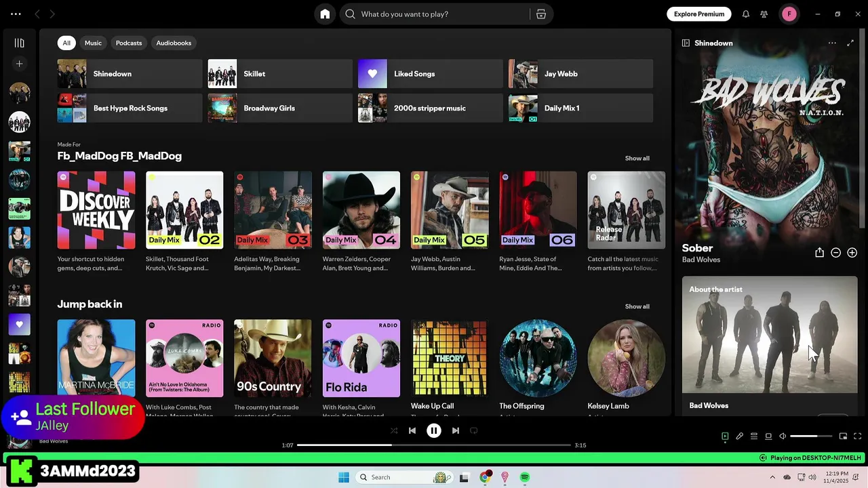This screenshot has height=488, width=868.
Task: Add Sober to Liked Songs
Action: point(852,252)
